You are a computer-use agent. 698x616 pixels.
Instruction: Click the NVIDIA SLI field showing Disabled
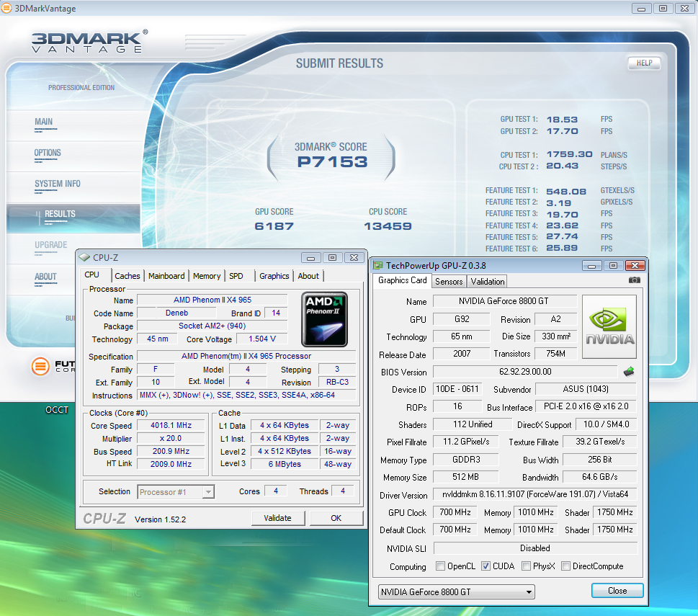pos(535,548)
